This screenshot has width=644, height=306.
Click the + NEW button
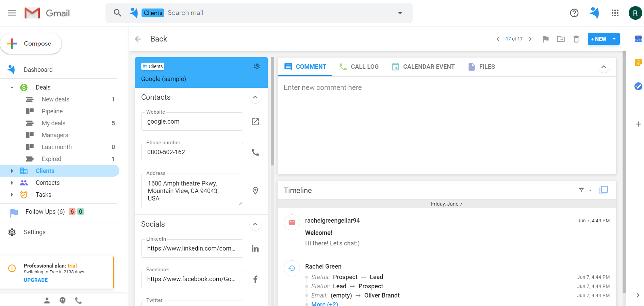[x=598, y=39]
